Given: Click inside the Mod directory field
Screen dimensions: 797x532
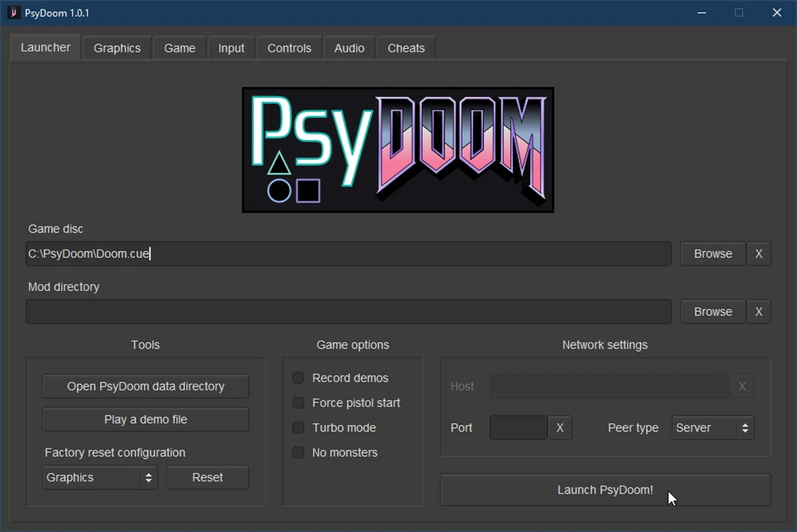Looking at the screenshot, I should click(x=348, y=311).
